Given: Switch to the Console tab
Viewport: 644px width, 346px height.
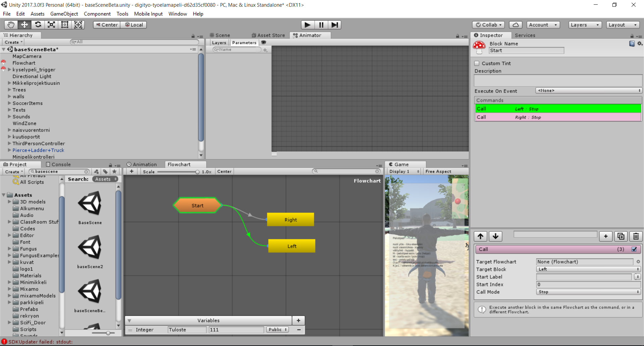Looking at the screenshot, I should (x=58, y=165).
